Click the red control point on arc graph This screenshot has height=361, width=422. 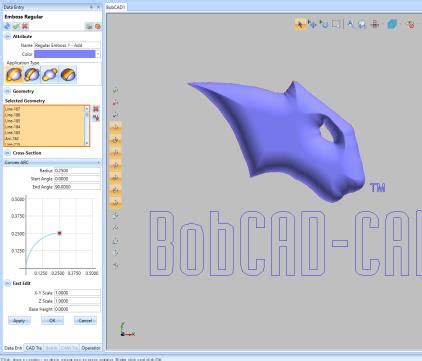(x=60, y=233)
